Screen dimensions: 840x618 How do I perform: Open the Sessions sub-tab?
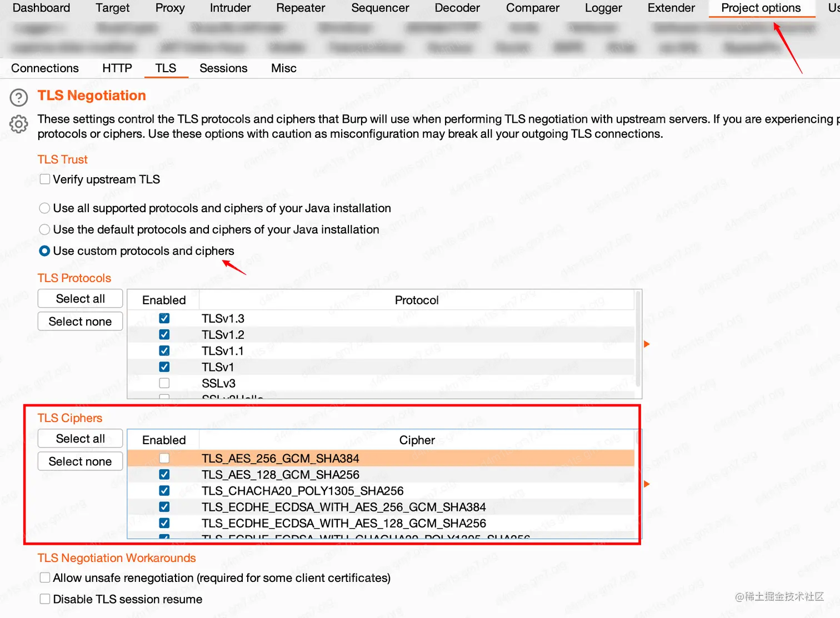coord(223,68)
